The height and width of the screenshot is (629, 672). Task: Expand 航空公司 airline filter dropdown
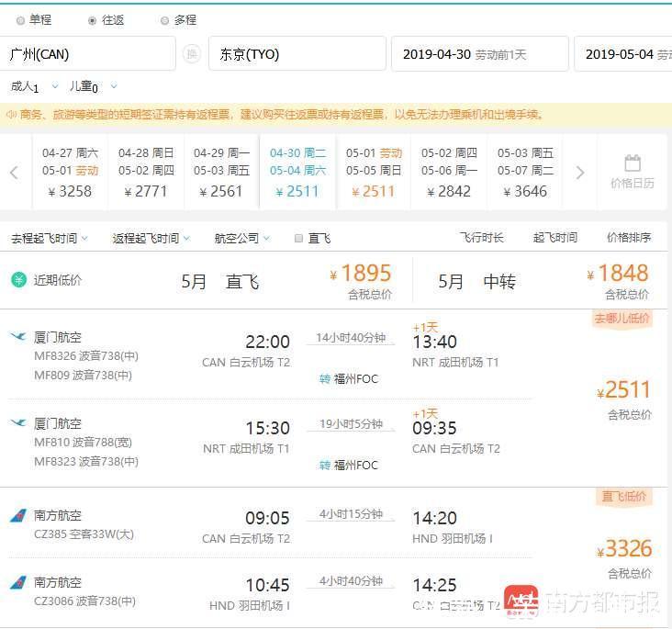point(242,238)
